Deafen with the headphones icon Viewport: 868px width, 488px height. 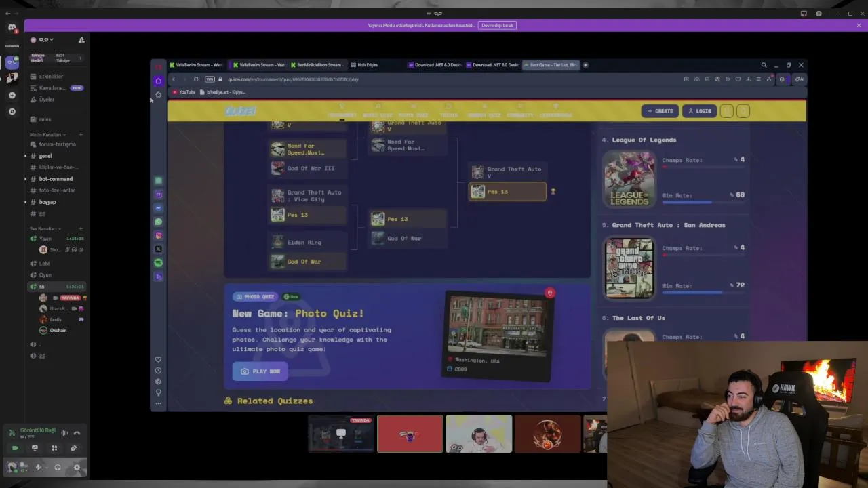pos(57,467)
